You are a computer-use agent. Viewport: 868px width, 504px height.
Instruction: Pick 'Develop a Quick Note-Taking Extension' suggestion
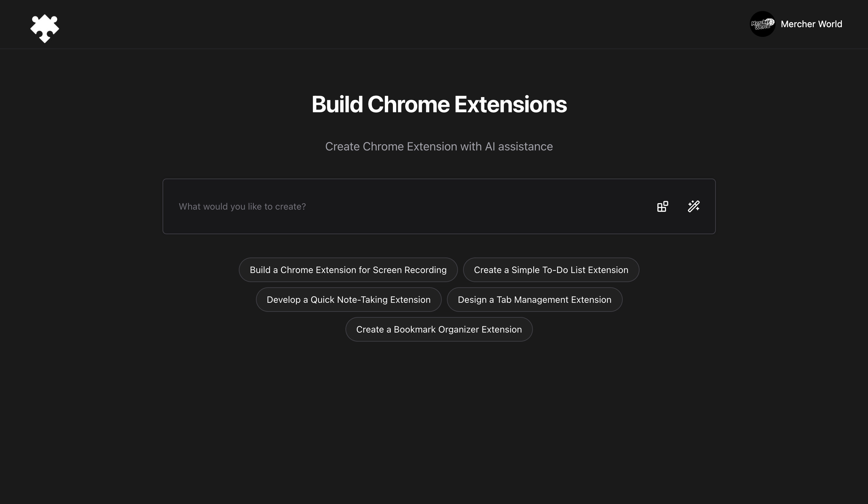tap(348, 300)
